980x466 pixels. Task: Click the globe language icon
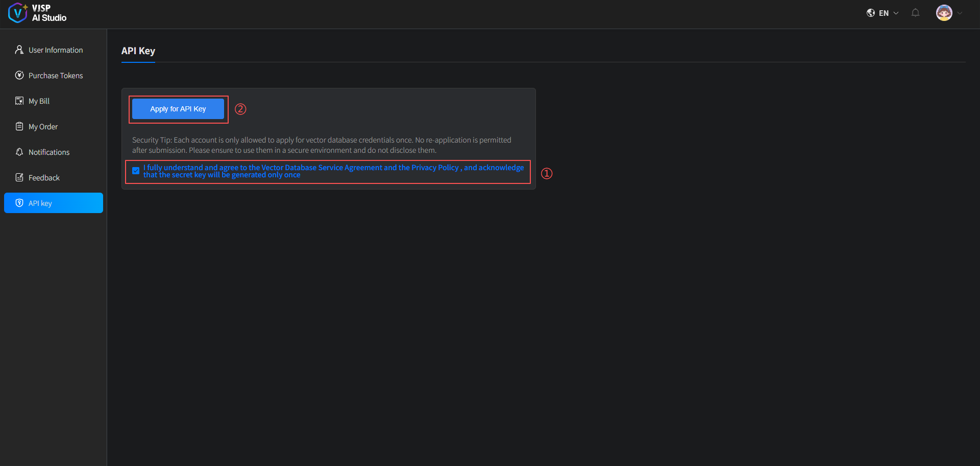point(871,13)
